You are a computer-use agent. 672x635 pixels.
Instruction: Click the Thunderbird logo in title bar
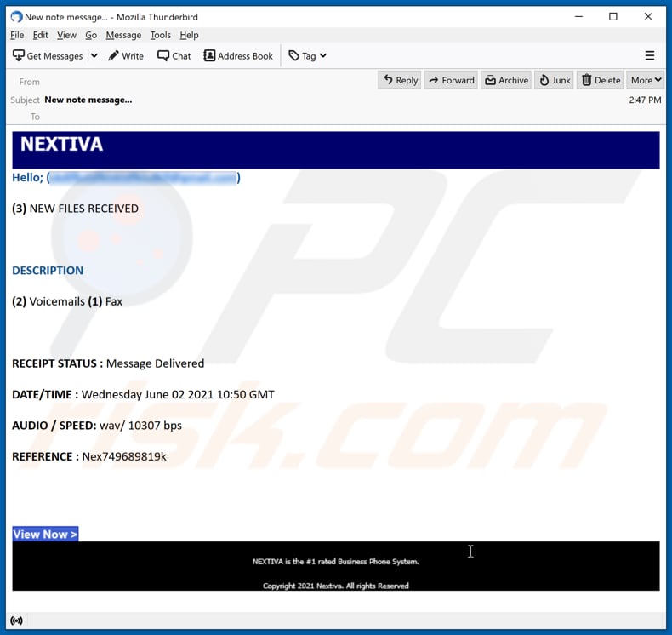click(x=16, y=17)
